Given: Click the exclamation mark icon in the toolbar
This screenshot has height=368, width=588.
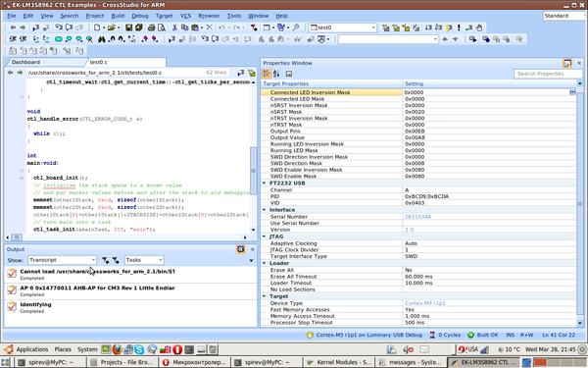Looking at the screenshot, I should click(x=459, y=27).
